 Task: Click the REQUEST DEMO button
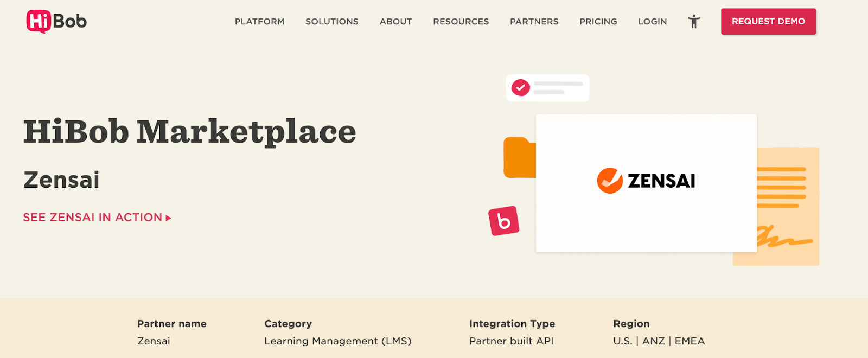tap(768, 22)
